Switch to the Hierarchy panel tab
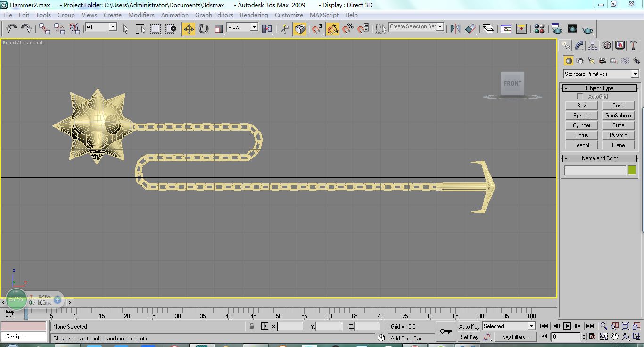The height and width of the screenshot is (347, 644). (x=593, y=45)
